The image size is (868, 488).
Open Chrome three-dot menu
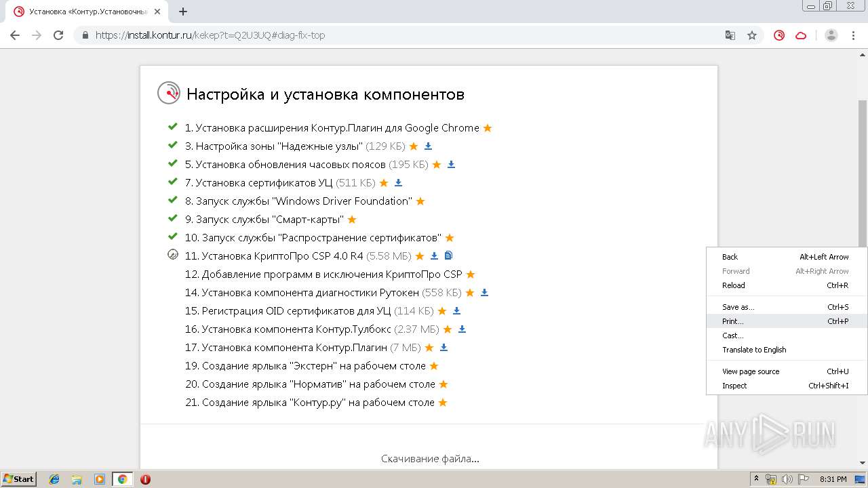pyautogui.click(x=853, y=35)
